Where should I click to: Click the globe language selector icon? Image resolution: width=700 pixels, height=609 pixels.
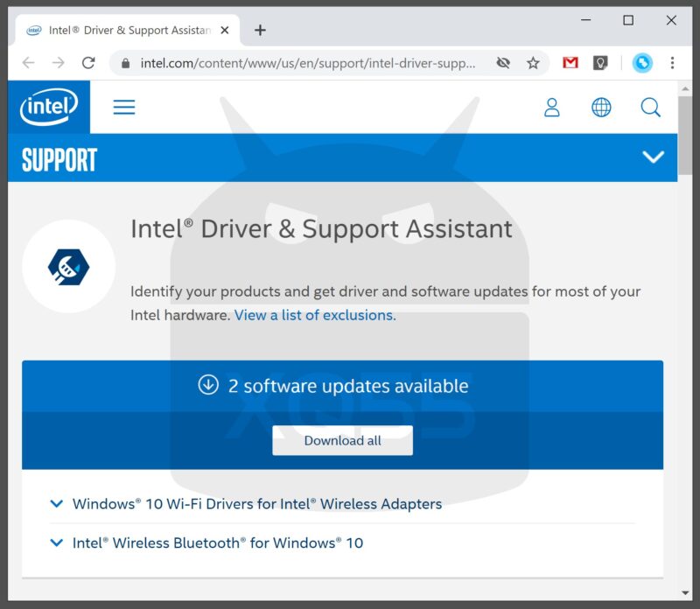tap(601, 108)
